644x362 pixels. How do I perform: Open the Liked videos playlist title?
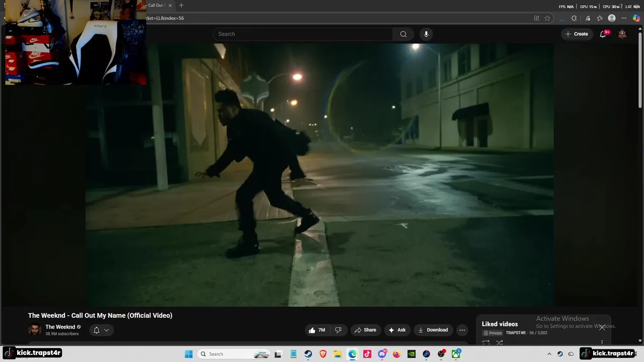[x=500, y=324]
